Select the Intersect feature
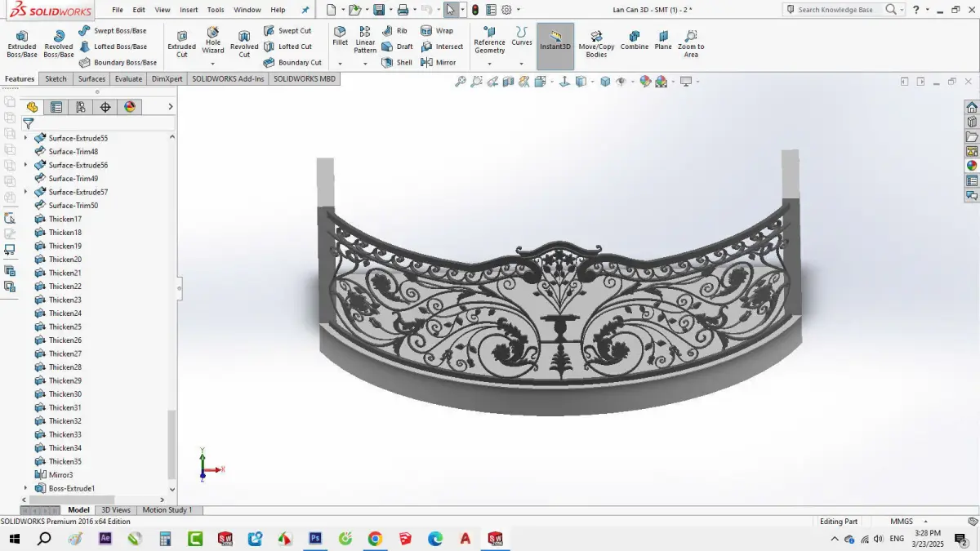 [x=442, y=47]
